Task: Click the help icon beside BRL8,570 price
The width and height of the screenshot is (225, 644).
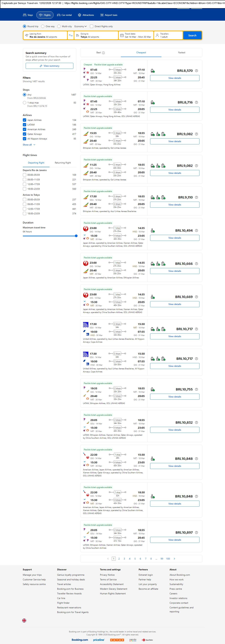Action: pyautogui.click(x=196, y=71)
